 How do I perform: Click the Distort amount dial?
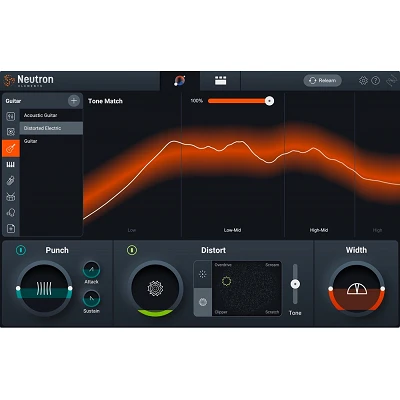click(x=155, y=289)
